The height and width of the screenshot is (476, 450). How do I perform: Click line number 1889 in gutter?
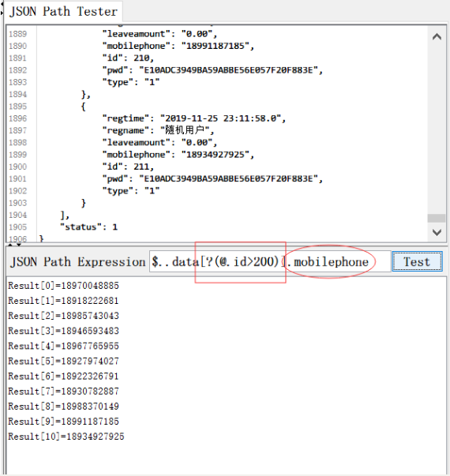tap(17, 34)
